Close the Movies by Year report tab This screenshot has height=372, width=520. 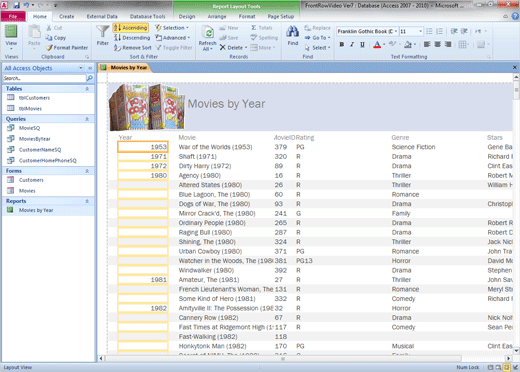click(x=514, y=67)
